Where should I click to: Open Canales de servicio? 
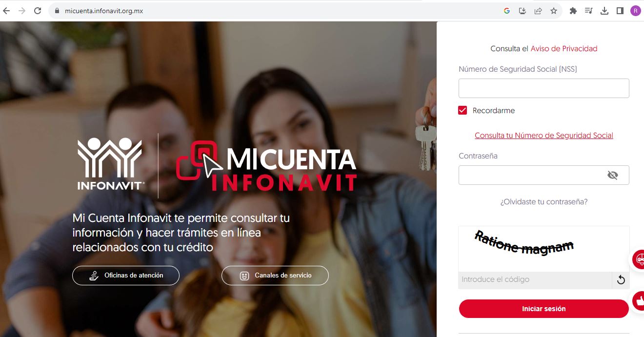[x=275, y=276]
